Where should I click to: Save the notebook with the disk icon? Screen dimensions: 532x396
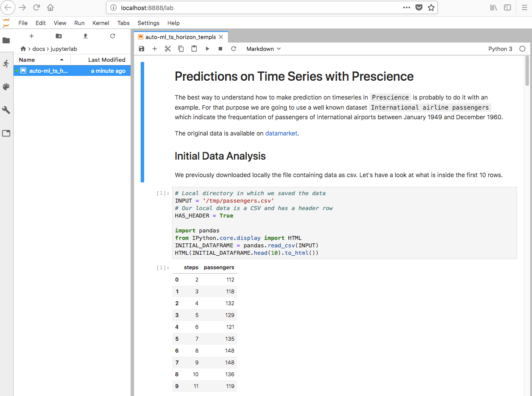point(141,49)
